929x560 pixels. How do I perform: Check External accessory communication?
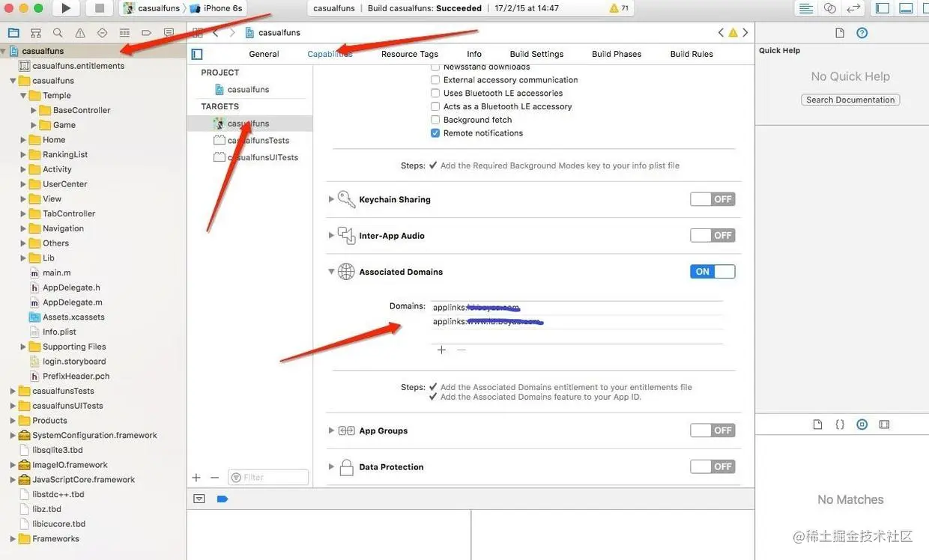pyautogui.click(x=435, y=79)
